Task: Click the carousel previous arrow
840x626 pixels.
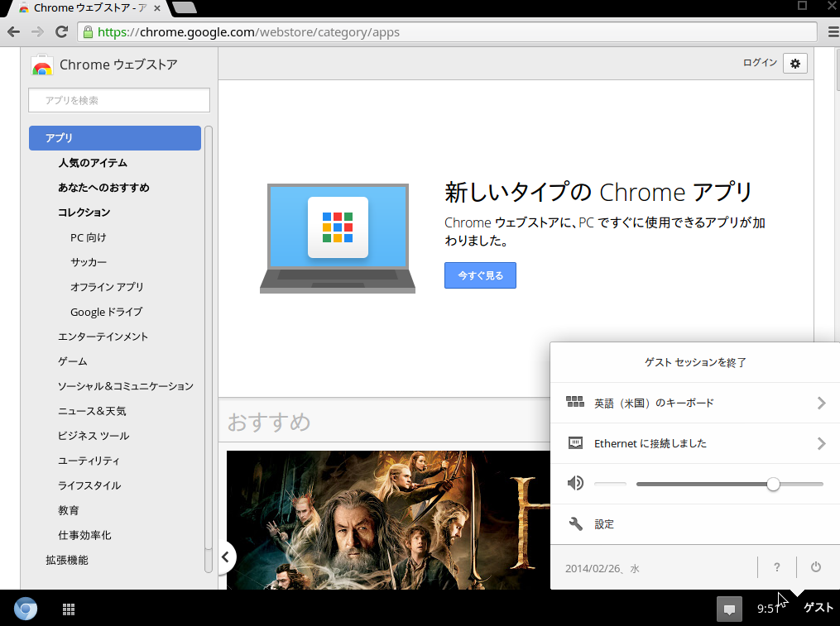Action: coord(226,557)
